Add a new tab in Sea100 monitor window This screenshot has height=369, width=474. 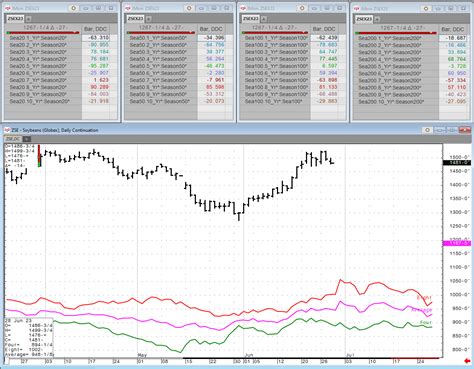(x=263, y=19)
